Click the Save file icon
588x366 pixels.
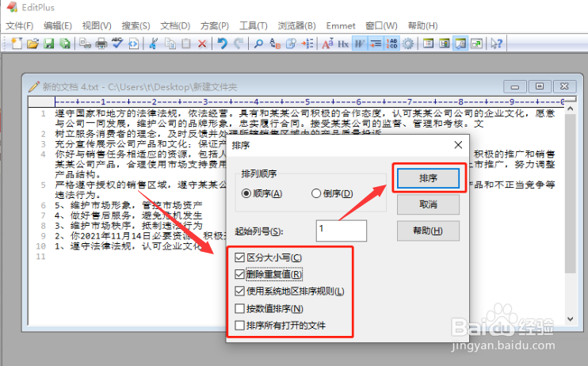click(49, 44)
